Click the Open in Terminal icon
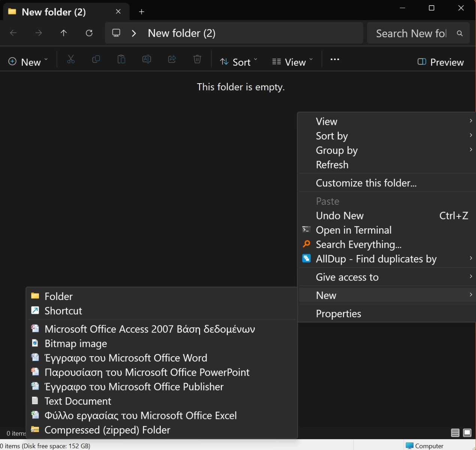This screenshot has height=450, width=476. (x=306, y=229)
